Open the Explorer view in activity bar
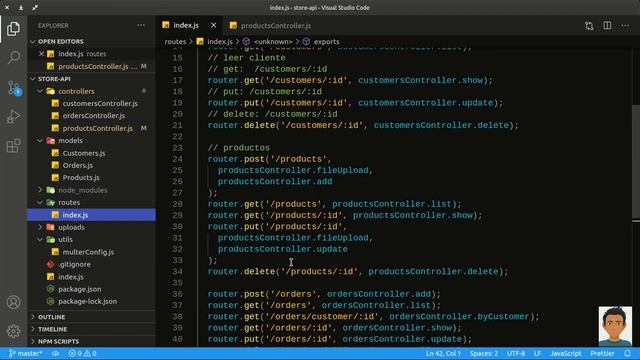This screenshot has width=640, height=360. click(x=13, y=29)
